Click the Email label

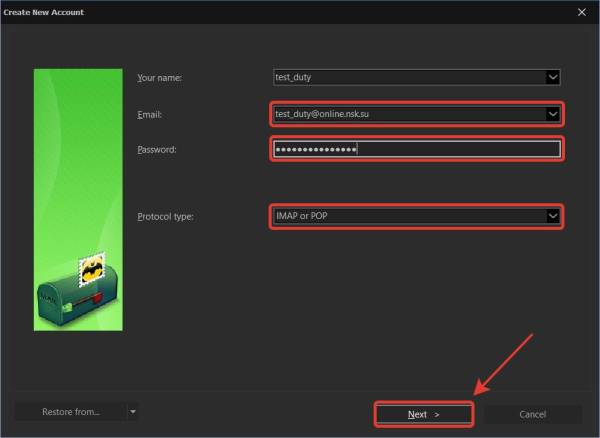coord(149,114)
